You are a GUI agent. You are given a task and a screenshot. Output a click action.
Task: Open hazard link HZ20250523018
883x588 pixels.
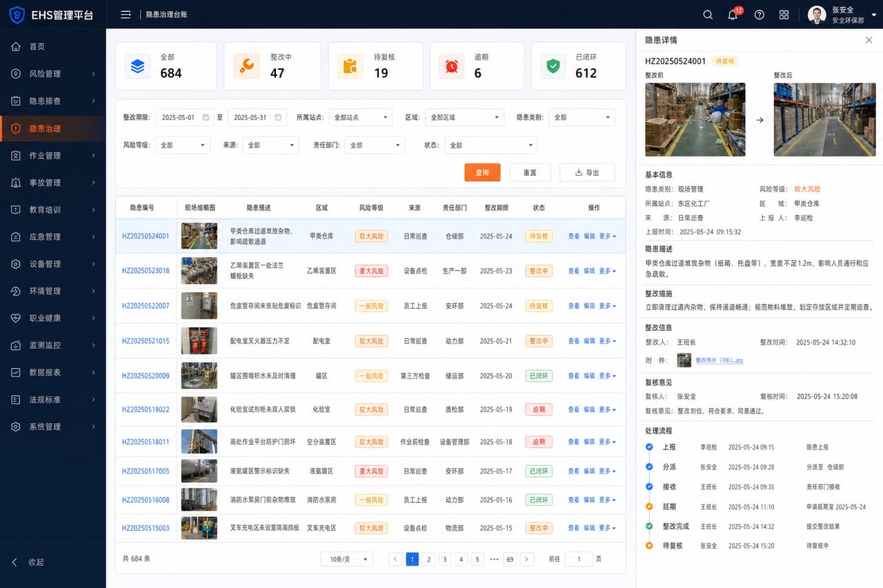pos(146,271)
